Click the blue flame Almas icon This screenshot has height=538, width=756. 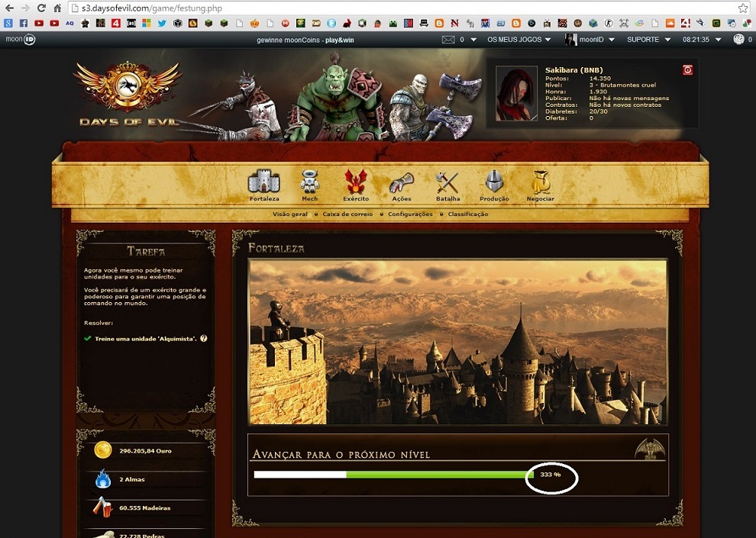point(102,478)
